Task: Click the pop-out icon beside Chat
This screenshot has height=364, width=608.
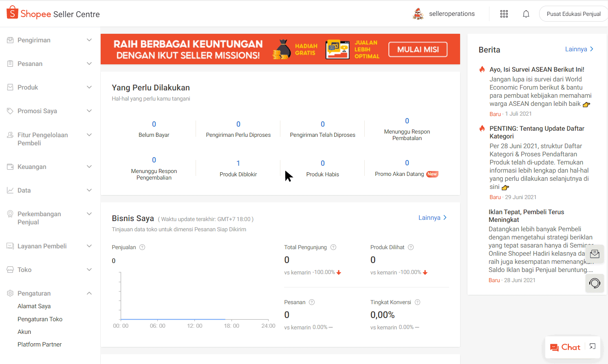Action: pos(592,346)
